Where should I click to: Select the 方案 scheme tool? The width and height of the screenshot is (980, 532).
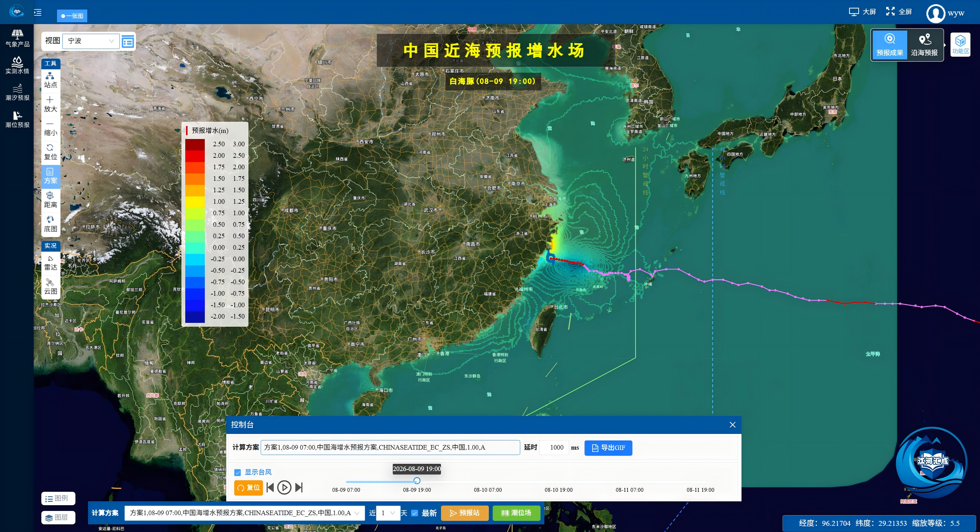click(x=51, y=176)
